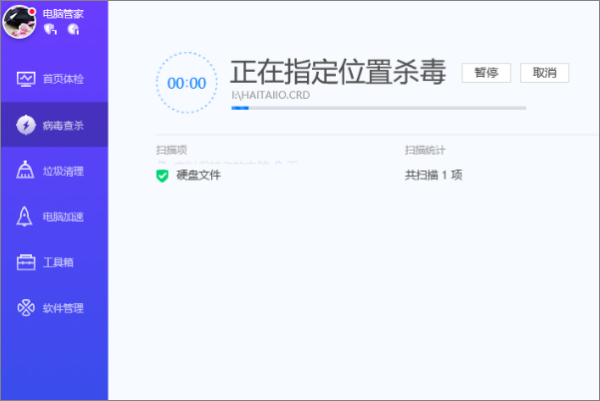
Task: Click the 软件管理 four-petal icon
Action: tap(26, 308)
